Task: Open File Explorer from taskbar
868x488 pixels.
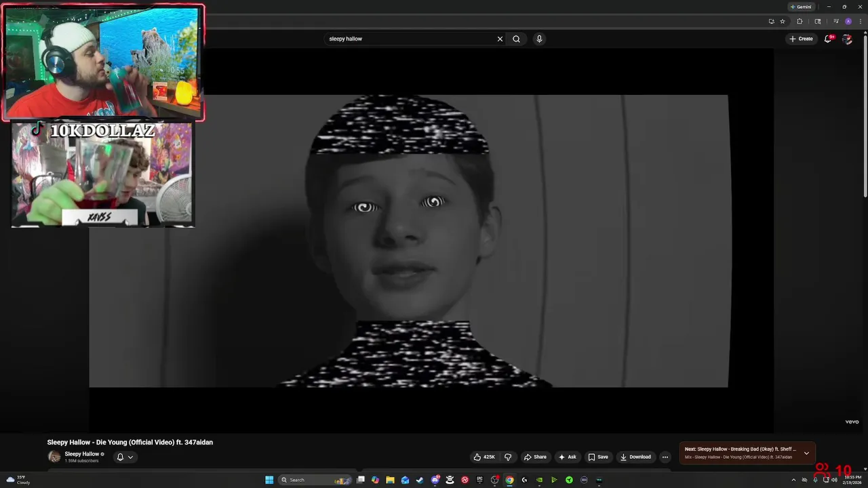Action: coord(390,480)
